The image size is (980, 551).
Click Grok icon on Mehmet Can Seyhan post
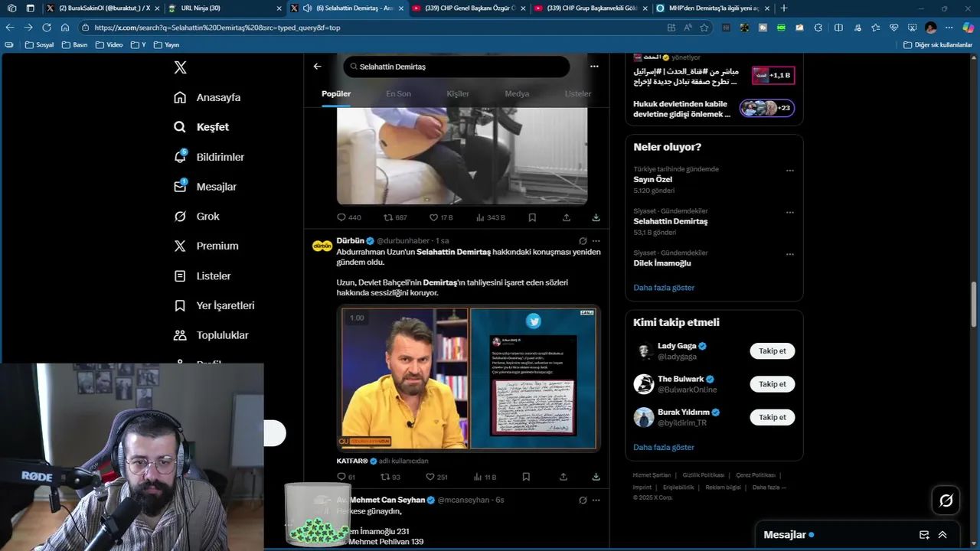click(583, 500)
